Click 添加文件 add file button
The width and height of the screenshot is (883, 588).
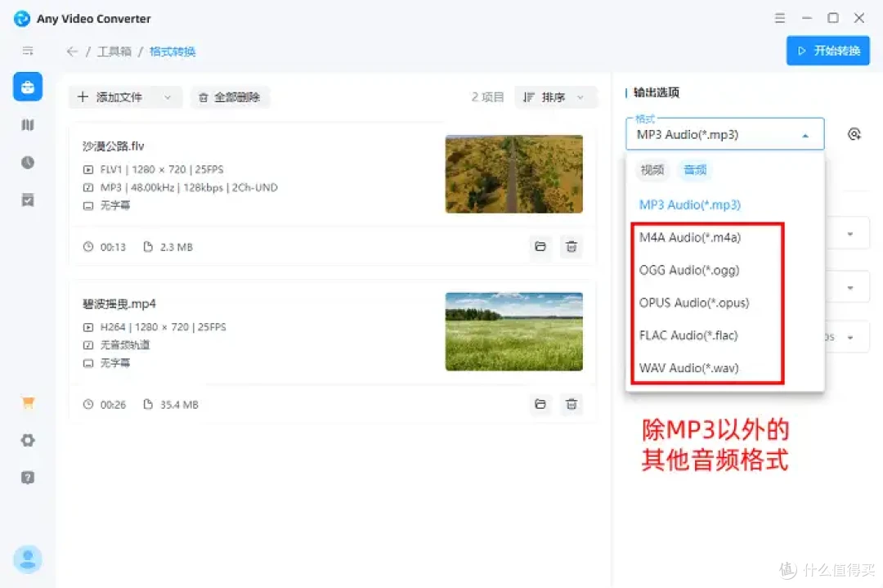click(110, 97)
